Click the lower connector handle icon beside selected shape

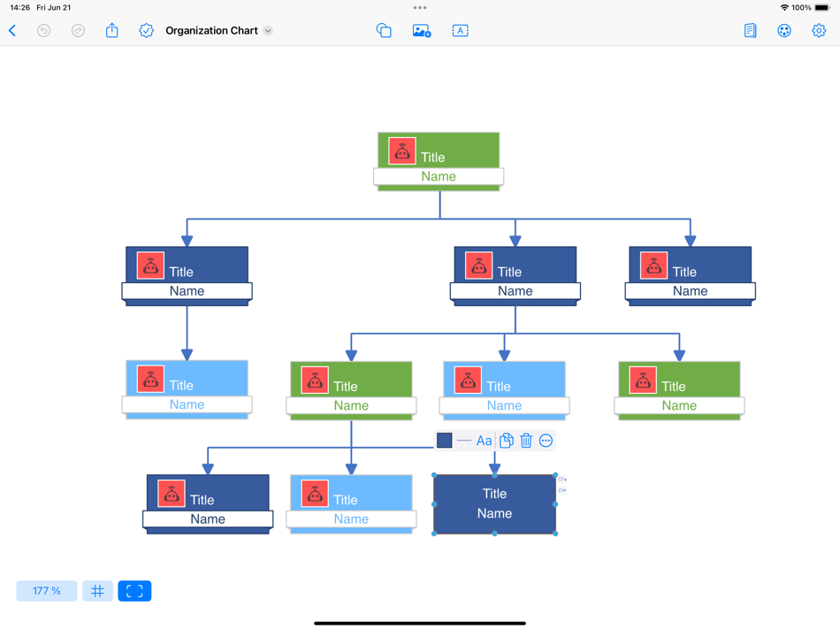562,490
